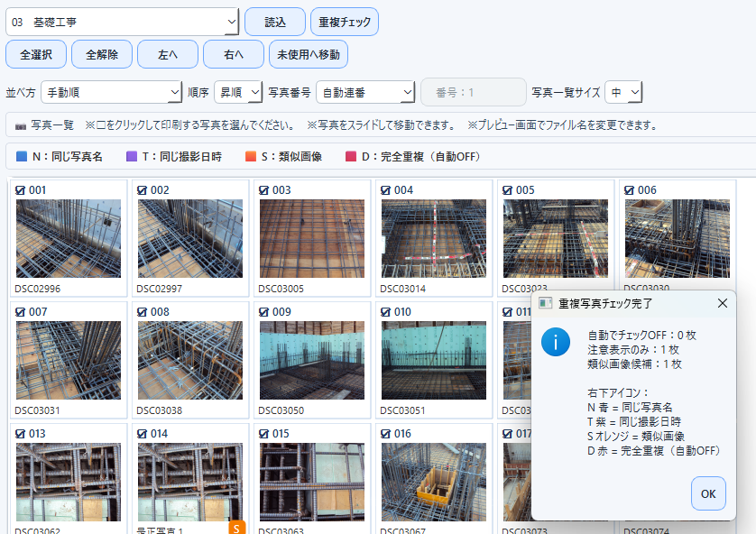Open the 並べ方 手動順 dropdown

(111, 92)
